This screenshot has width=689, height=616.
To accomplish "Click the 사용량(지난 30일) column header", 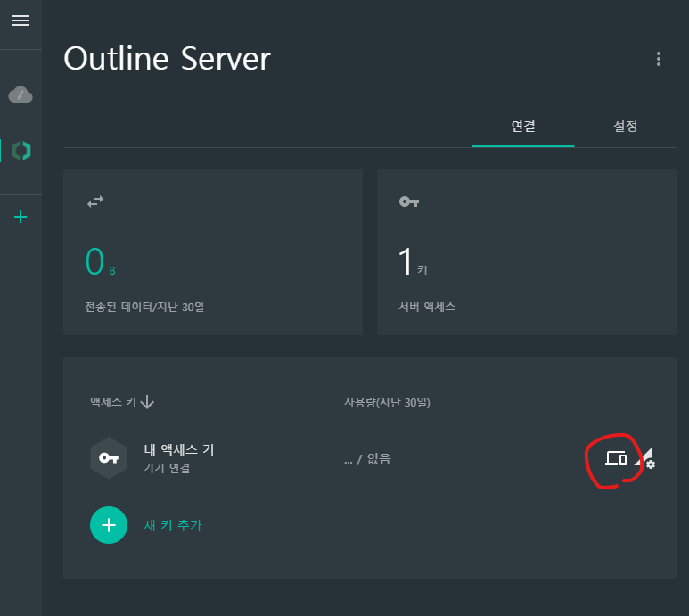I will [387, 402].
